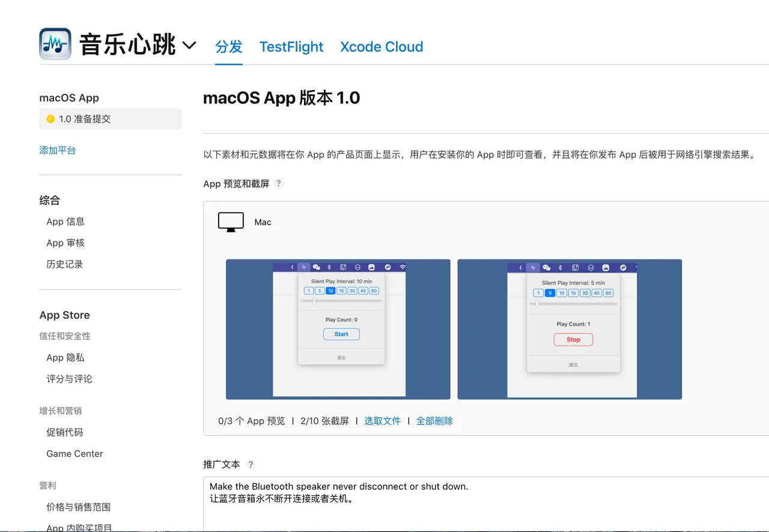
Task: Switch to the TestFlight tab
Action: (x=291, y=46)
